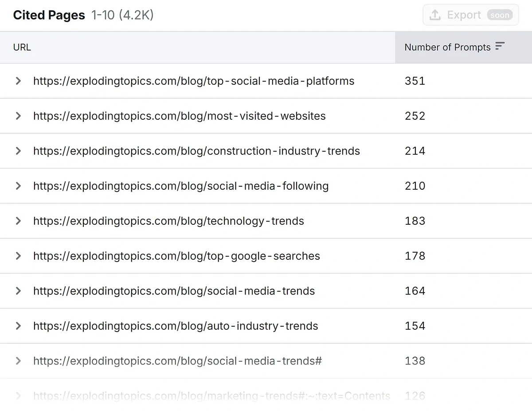Expand the top-social-media-platforms row chevron

click(18, 81)
